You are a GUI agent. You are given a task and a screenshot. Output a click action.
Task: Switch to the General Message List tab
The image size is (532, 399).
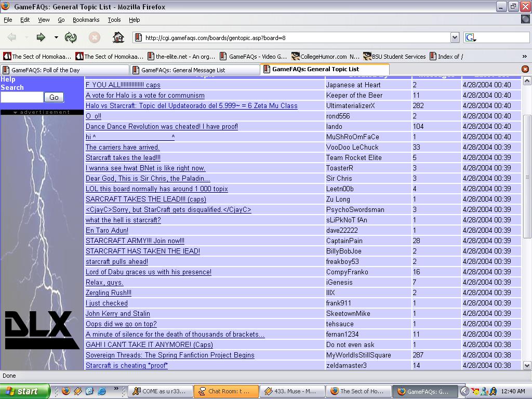(x=195, y=70)
